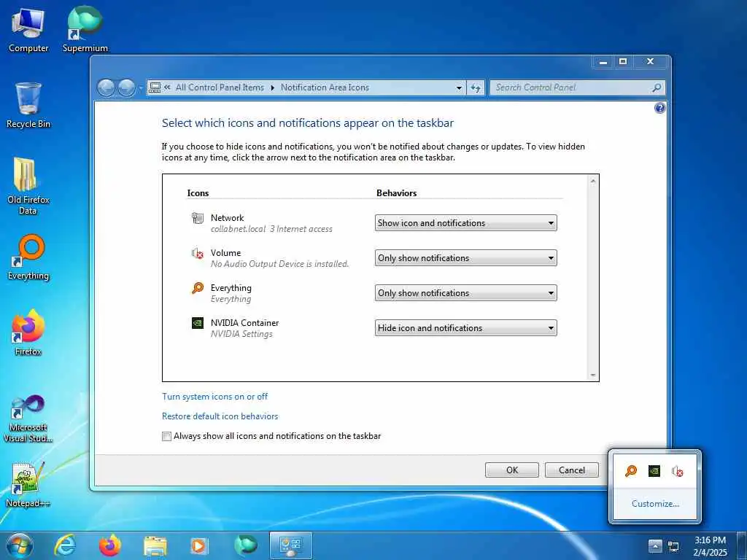
Task: Click the "NVIDIA Settings" subtitle text
Action: 241,334
